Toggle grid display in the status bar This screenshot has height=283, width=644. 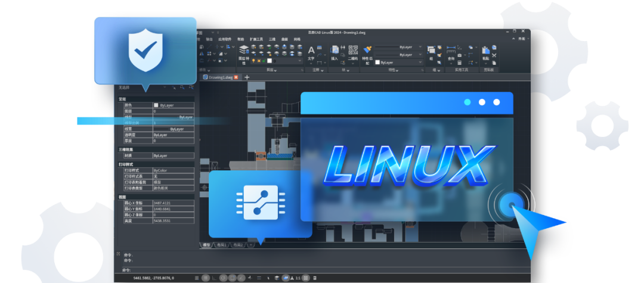[x=205, y=278]
